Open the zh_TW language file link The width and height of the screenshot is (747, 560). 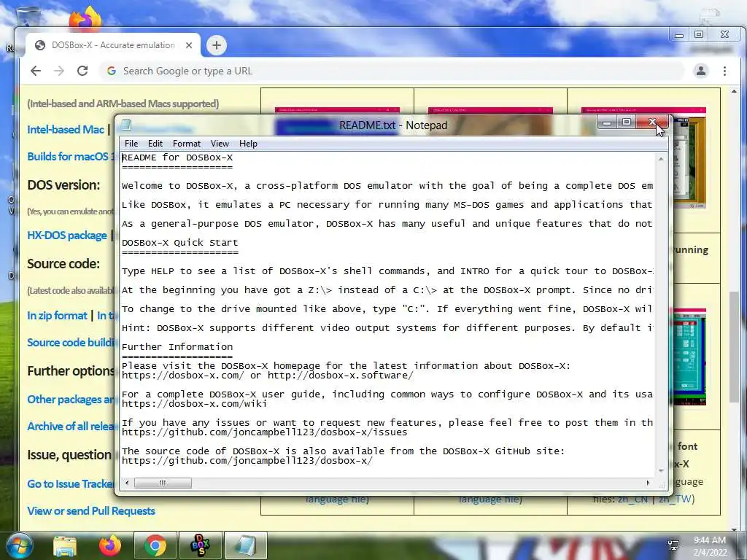click(675, 499)
